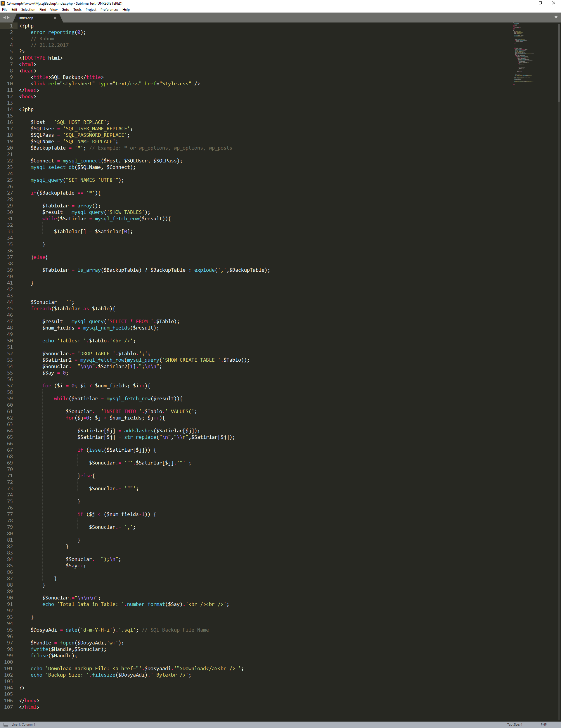
Task: Click the Line 1, Column 1 status text
Action: 23,725
